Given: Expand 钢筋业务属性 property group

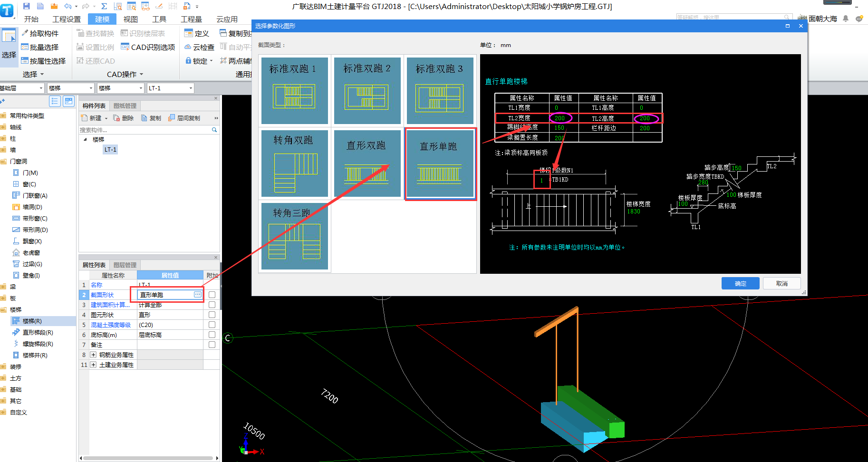Looking at the screenshot, I should coord(93,355).
